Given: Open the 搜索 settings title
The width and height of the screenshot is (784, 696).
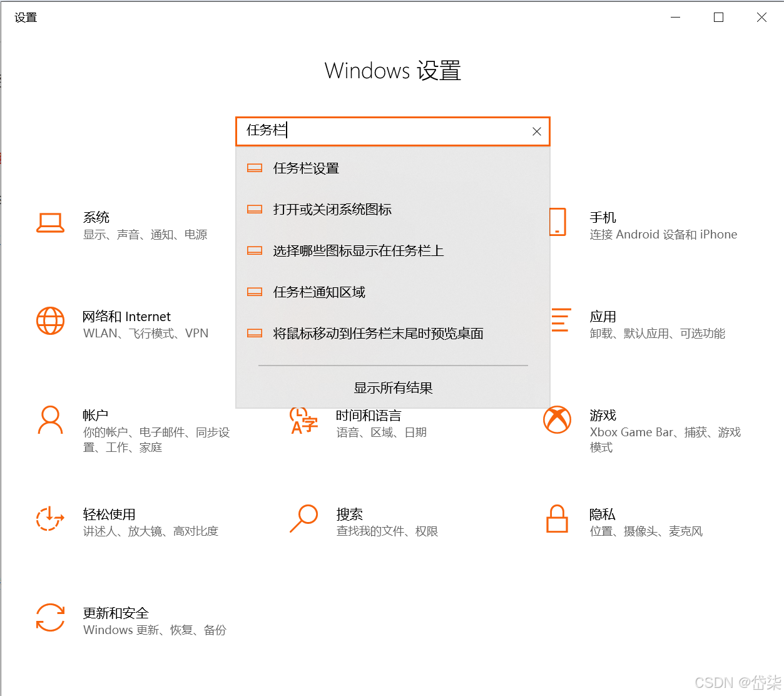Looking at the screenshot, I should coord(350,514).
